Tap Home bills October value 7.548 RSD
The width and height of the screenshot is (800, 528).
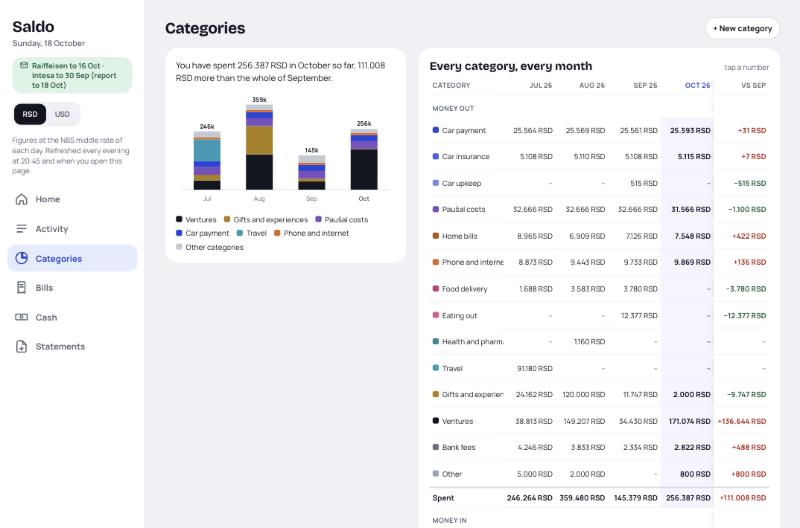[x=692, y=236]
